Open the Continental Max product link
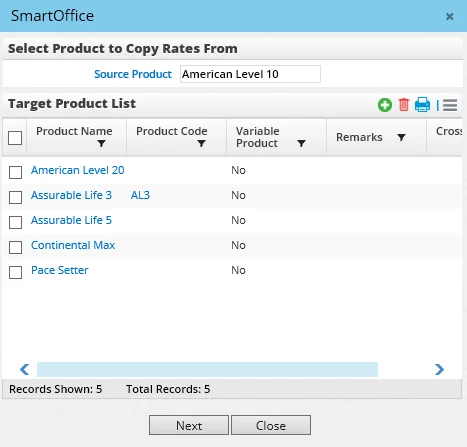This screenshot has height=447, width=467. click(73, 245)
